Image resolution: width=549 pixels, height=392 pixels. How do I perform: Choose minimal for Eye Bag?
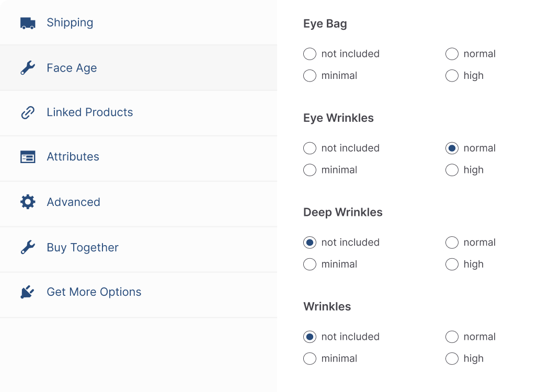310,76
